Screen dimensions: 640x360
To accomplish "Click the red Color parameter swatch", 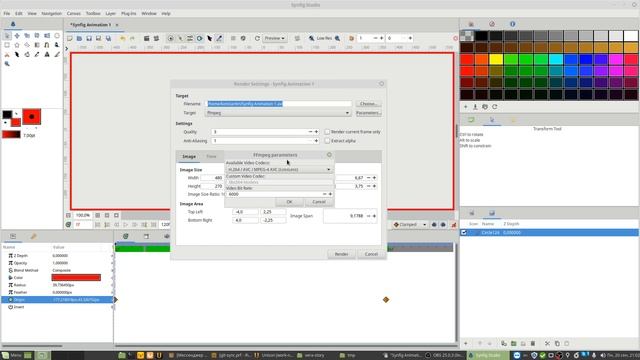I will (76, 278).
